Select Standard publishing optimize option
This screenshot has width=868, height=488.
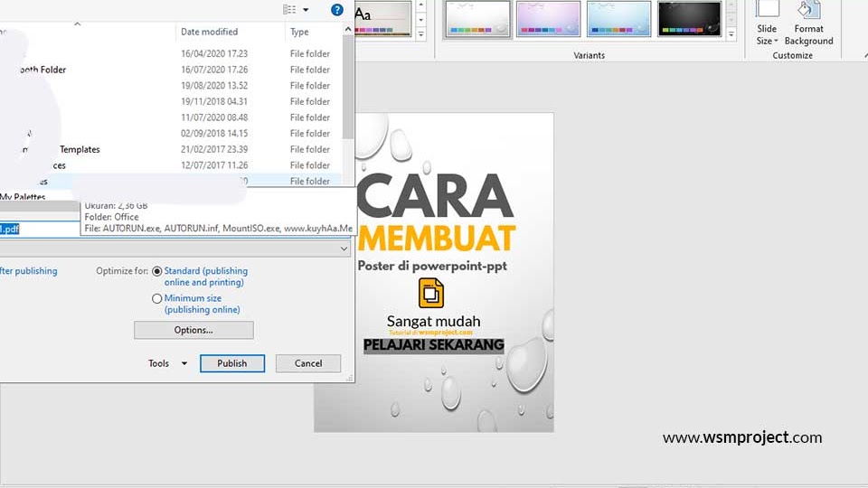[x=157, y=271]
